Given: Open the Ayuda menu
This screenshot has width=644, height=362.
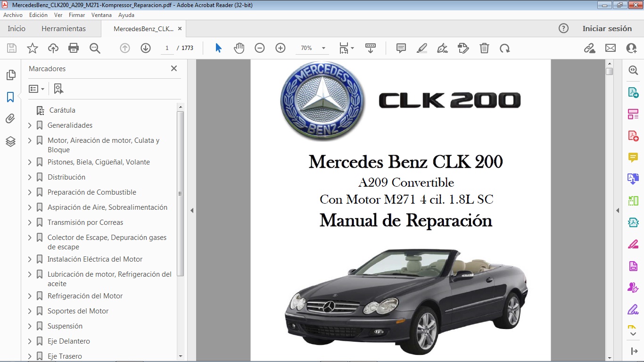Looking at the screenshot, I should click(x=126, y=15).
